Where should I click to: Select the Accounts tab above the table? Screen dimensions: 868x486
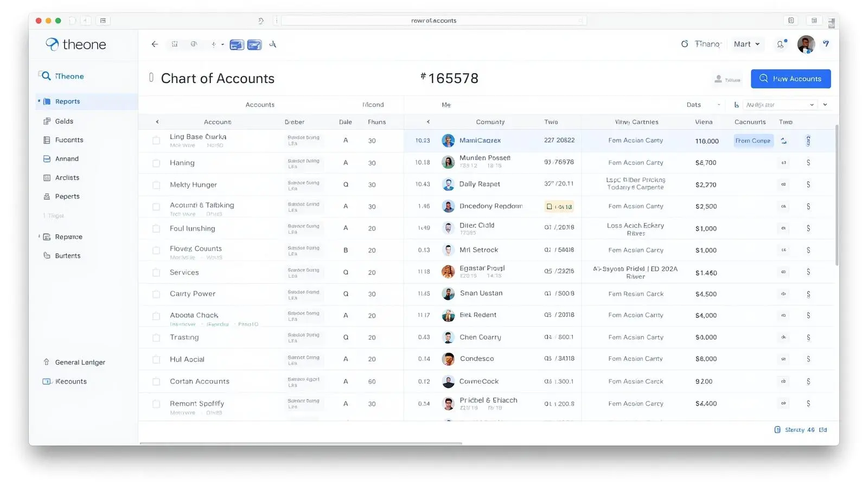tap(260, 105)
